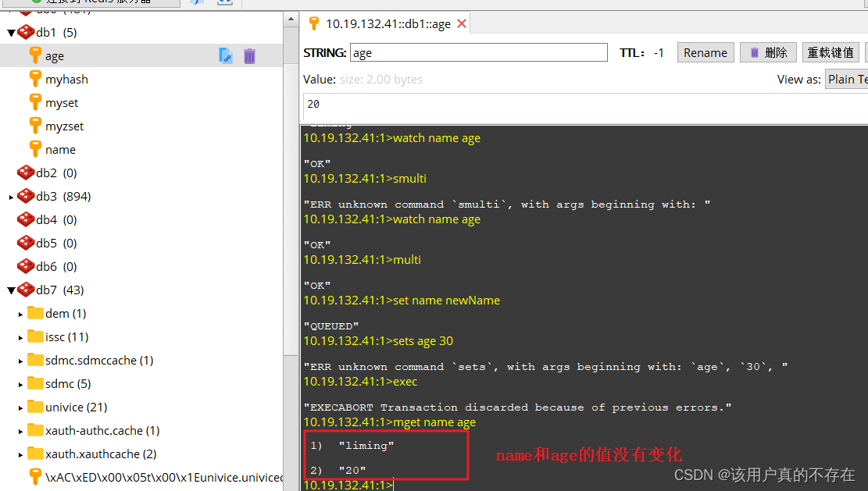
Task: Click the db1 database icon
Action: [26, 32]
